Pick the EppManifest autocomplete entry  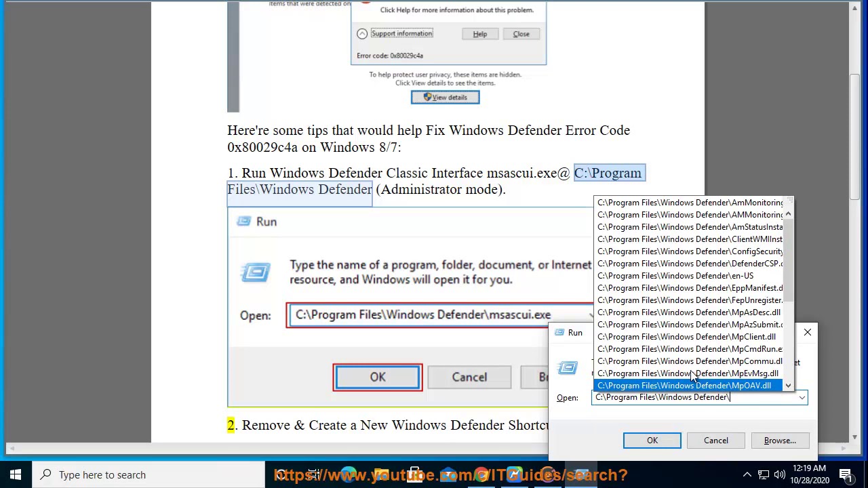tap(688, 288)
